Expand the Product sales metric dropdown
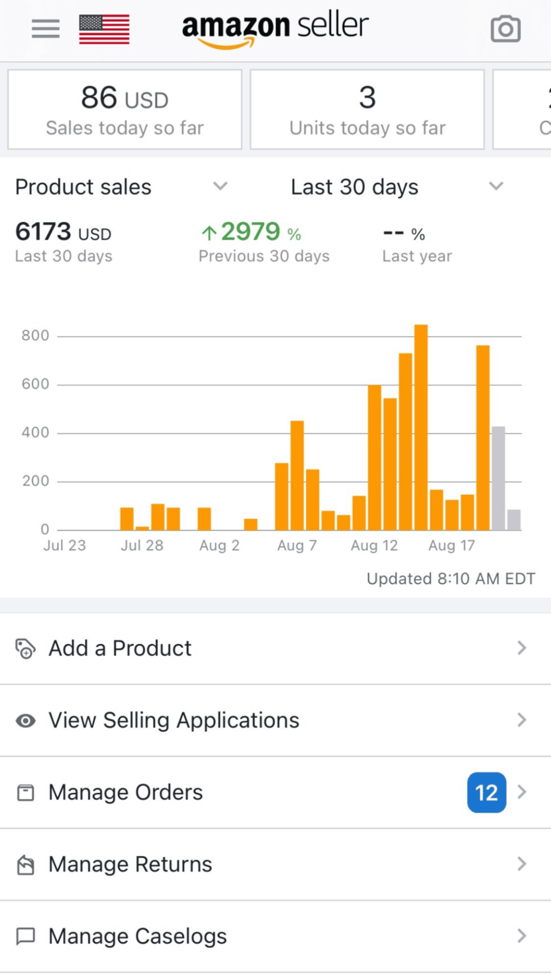Image resolution: width=551 pixels, height=980 pixels. 220,186
